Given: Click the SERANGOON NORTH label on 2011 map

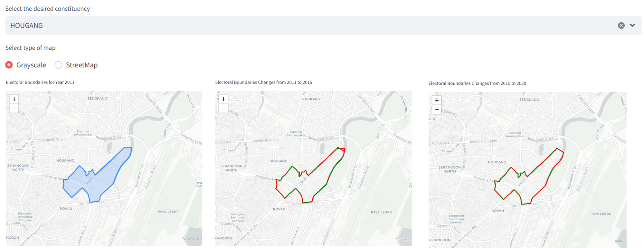Looking at the screenshot, I should tap(18, 167).
